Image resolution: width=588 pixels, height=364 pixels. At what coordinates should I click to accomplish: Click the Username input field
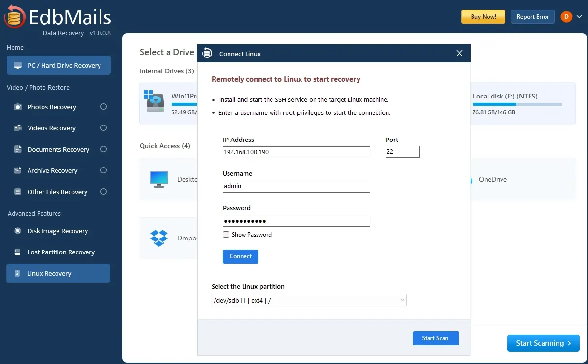[x=296, y=186]
